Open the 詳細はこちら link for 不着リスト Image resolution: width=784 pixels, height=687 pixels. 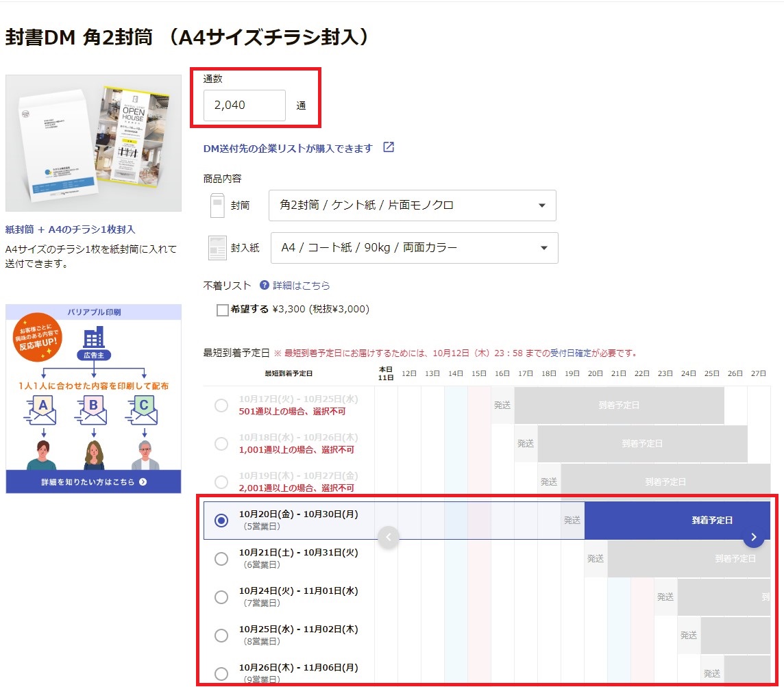(302, 286)
